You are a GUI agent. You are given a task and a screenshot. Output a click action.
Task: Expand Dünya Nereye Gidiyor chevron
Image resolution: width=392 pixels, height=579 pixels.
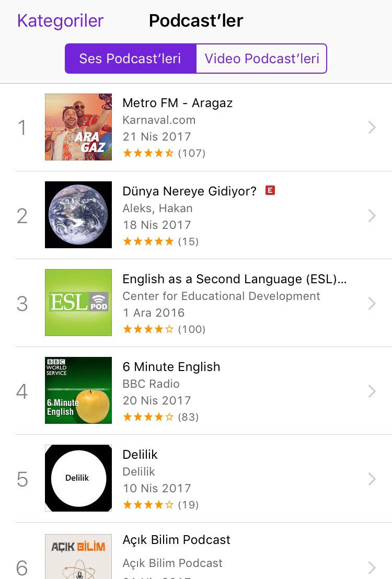coord(372,215)
